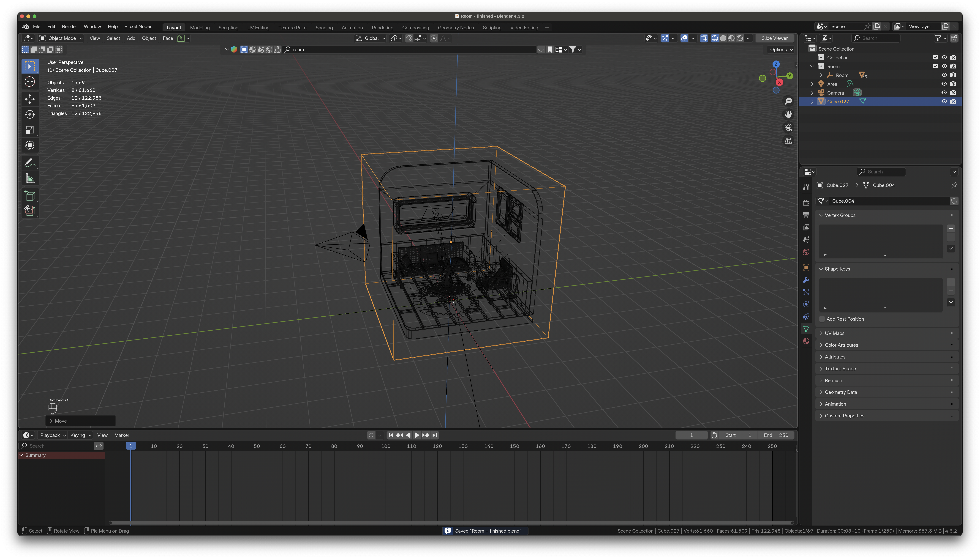Open the Object Data properties tab

(806, 329)
